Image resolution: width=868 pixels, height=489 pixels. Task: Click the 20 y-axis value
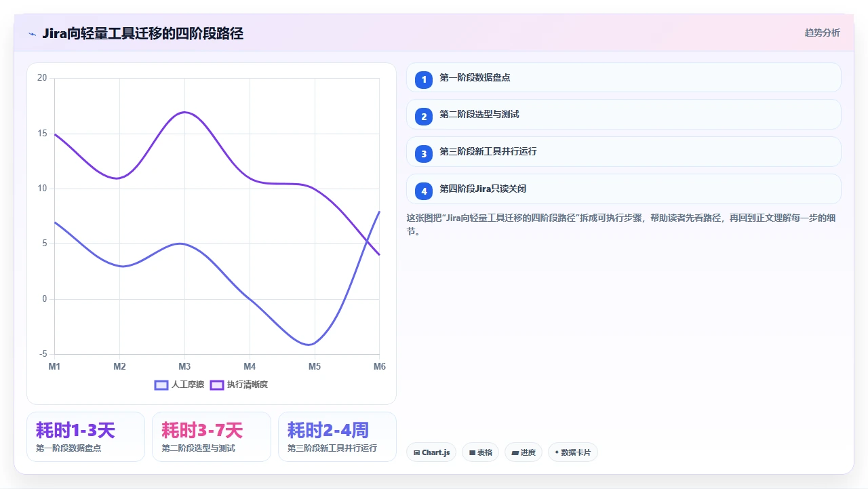coord(42,78)
